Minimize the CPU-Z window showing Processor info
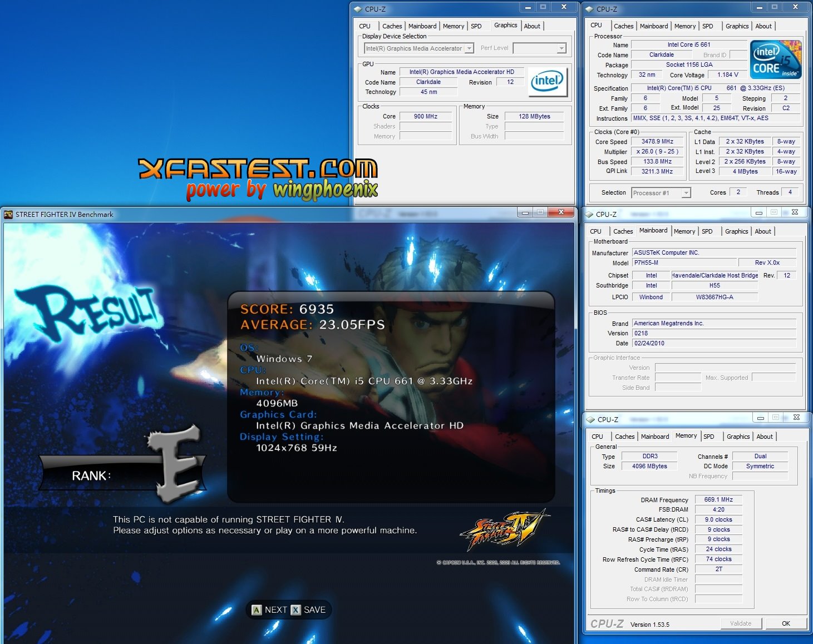The width and height of the screenshot is (813, 644). (x=758, y=7)
